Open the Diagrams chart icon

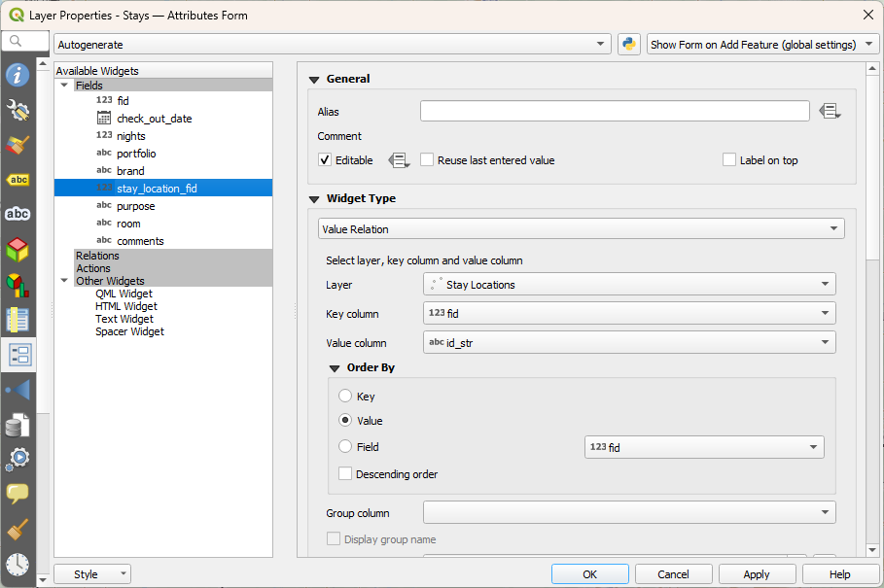(18, 285)
